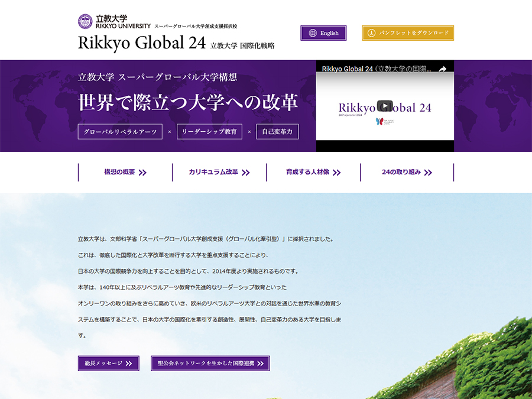Click the paragraph line mentioning 2014年度より実施

pos(189,271)
